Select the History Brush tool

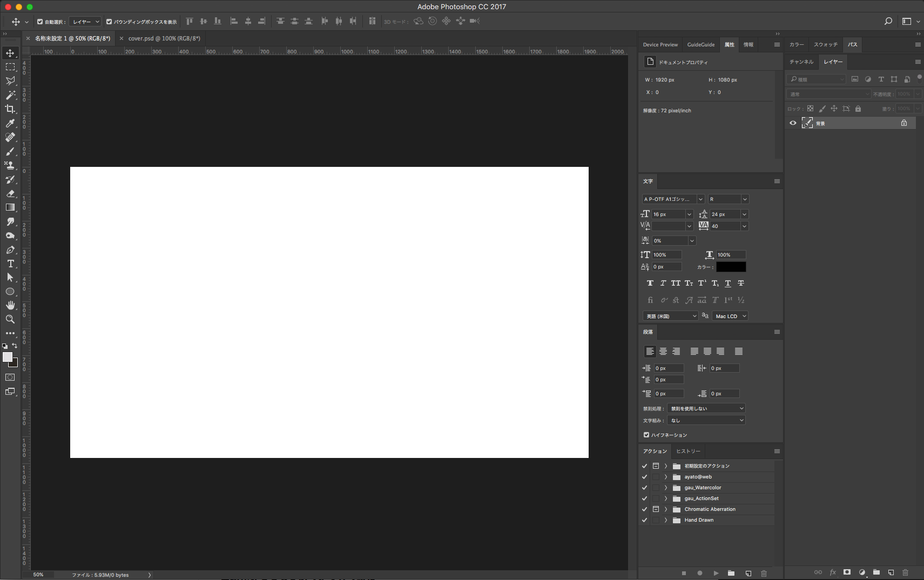pyautogui.click(x=10, y=179)
